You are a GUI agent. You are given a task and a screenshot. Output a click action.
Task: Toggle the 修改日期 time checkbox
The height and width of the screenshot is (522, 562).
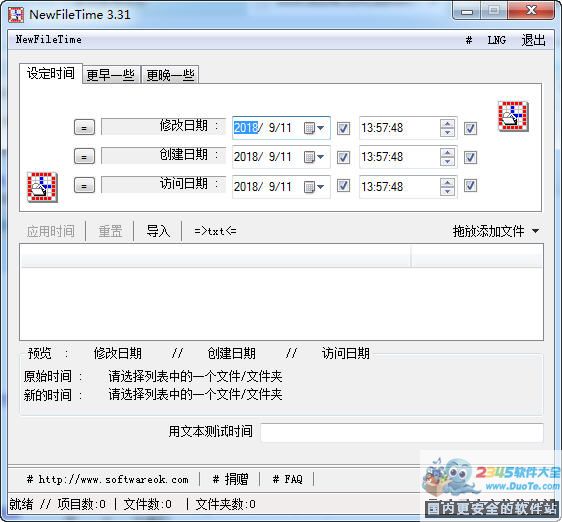pyautogui.click(x=470, y=128)
